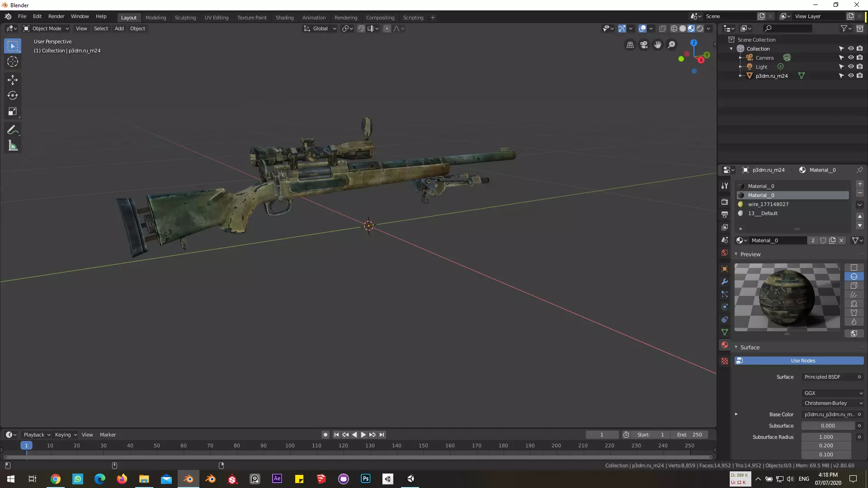Select wire_177148027 material slot
The image size is (868, 488).
point(768,204)
